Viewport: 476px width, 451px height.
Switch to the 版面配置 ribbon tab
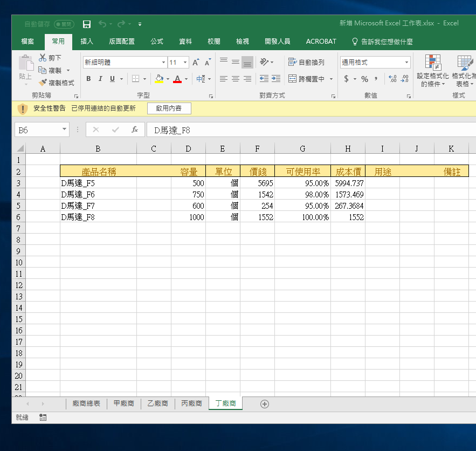coord(122,42)
